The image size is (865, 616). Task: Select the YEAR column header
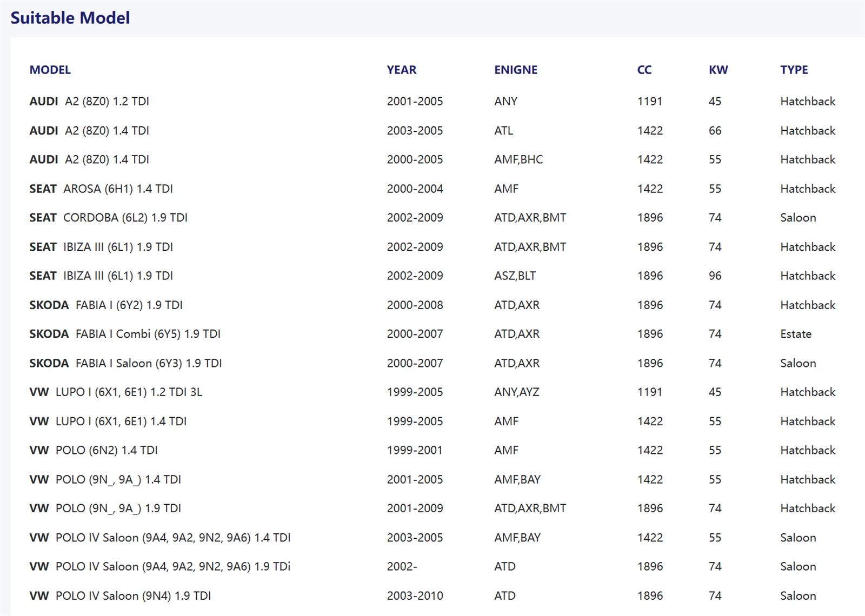point(402,70)
